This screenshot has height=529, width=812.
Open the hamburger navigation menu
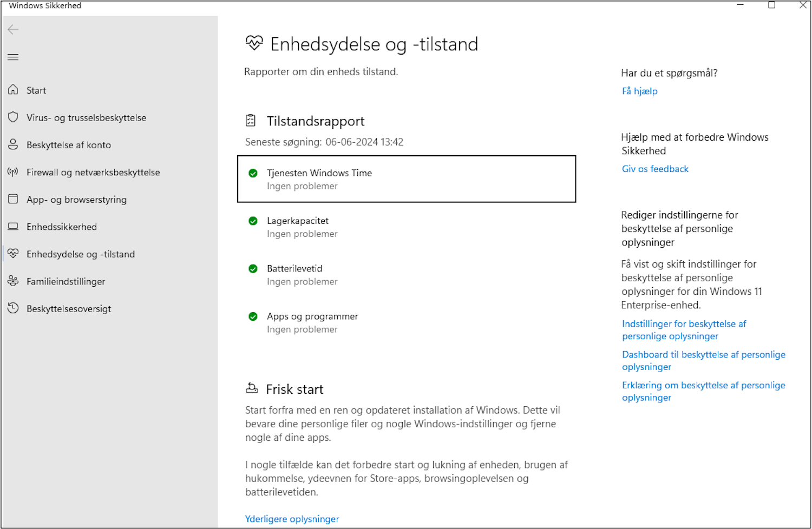click(x=13, y=57)
